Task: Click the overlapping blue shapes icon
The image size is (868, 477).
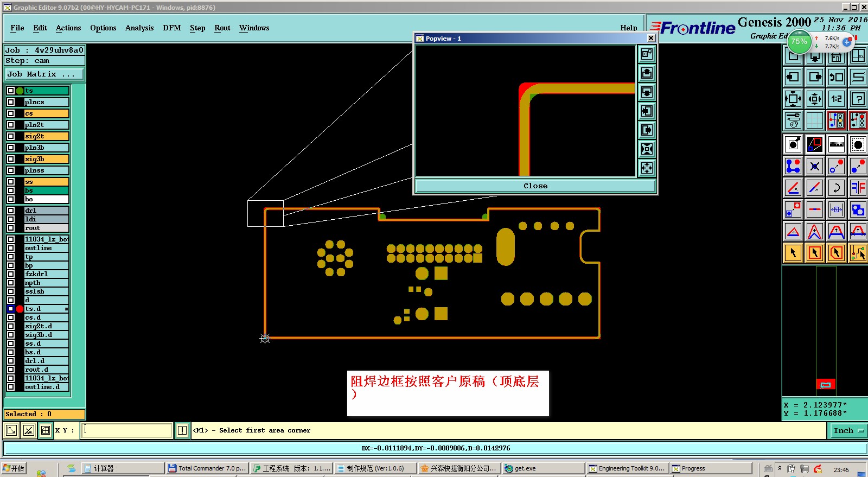Action: coord(858,209)
